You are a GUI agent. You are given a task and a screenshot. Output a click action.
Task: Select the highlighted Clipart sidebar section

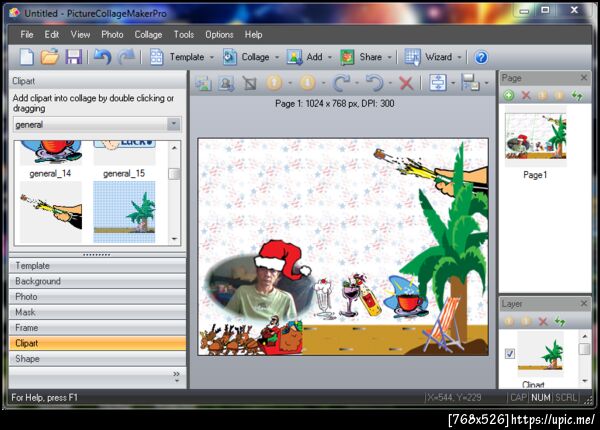(x=98, y=343)
